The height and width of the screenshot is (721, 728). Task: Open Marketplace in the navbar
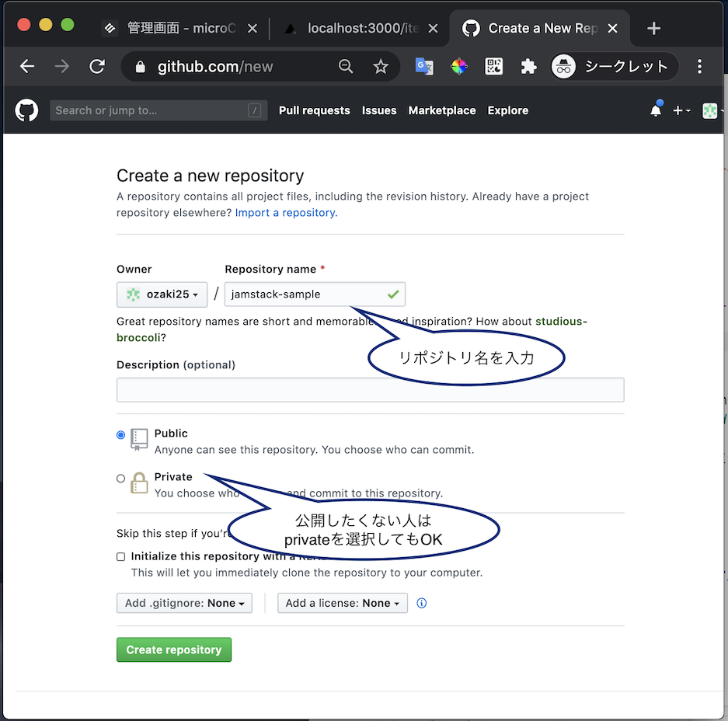442,110
